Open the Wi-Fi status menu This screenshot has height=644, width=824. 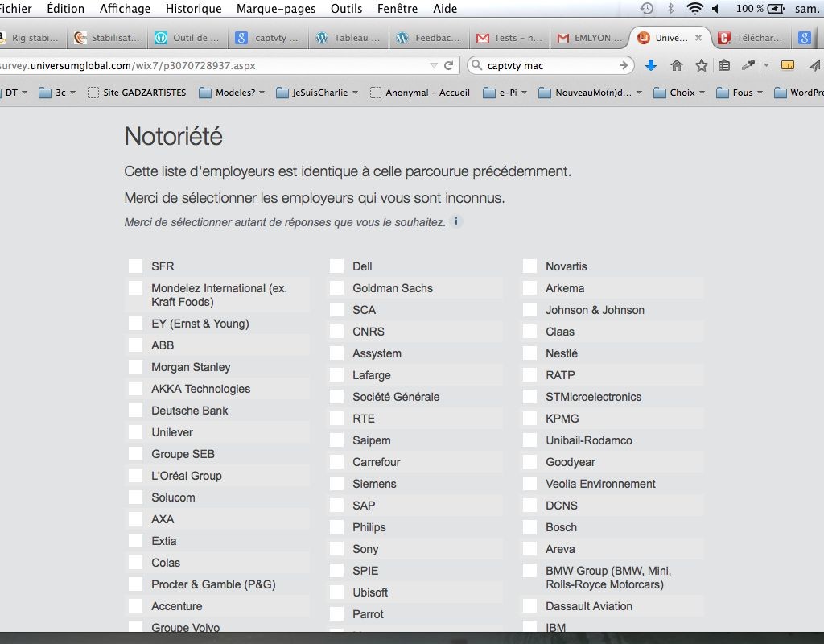694,8
